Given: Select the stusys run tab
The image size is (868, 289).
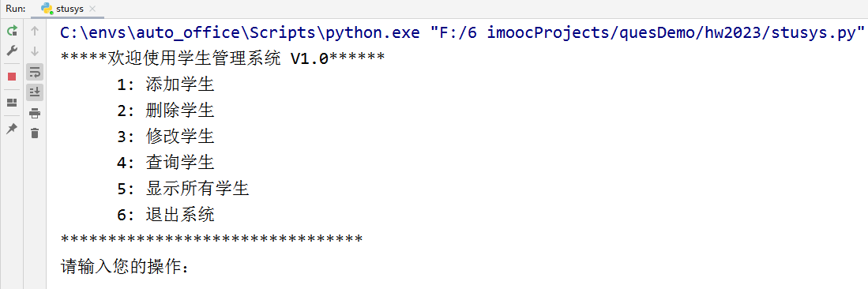Looking at the screenshot, I should point(66,9).
